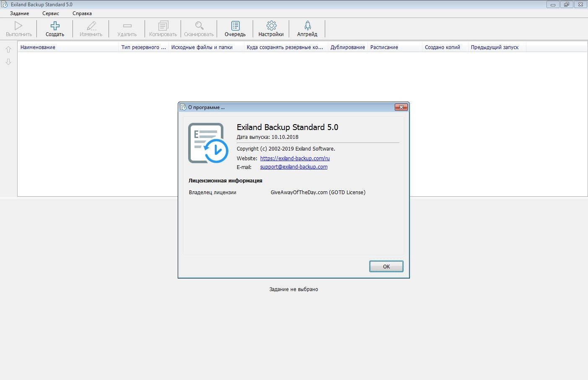Close the main Exiland Backup window

[x=580, y=5]
